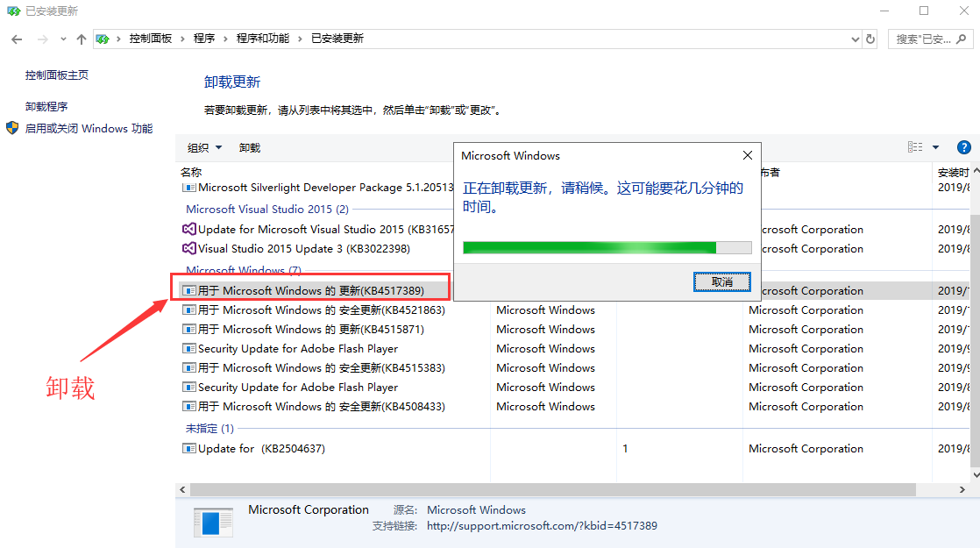Refresh the installed updates list
Viewport: 980px width, 548px height.
tap(870, 39)
